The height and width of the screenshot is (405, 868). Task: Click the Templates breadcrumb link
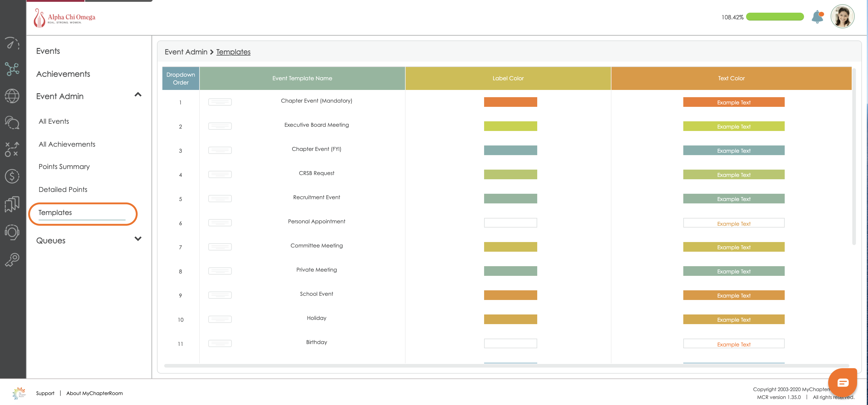click(x=233, y=52)
